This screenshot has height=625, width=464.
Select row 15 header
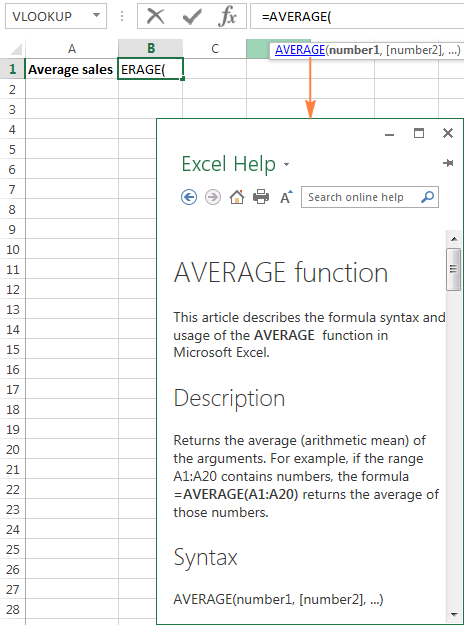(12, 350)
